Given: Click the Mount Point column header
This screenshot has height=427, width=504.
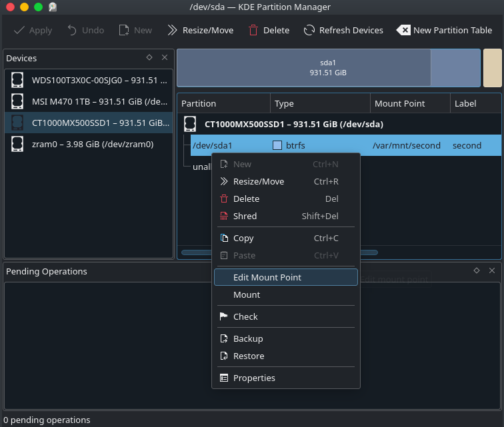Looking at the screenshot, I should (x=410, y=103).
